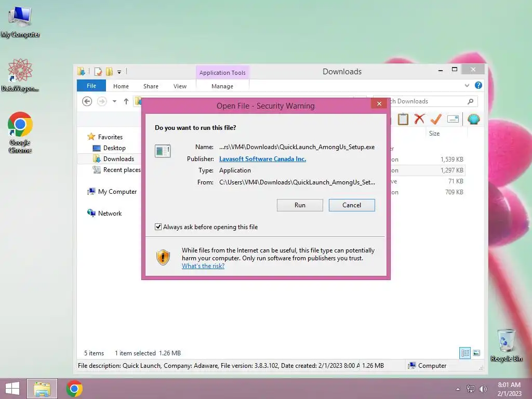Click the volume speaker tray icon

click(483, 389)
